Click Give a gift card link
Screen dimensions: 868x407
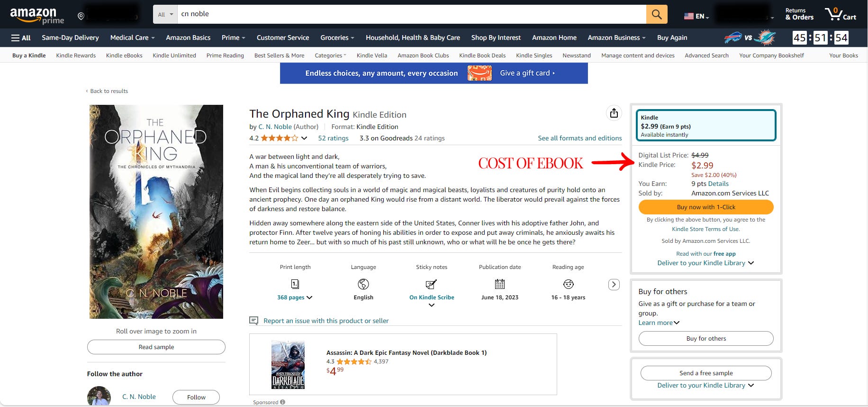[x=527, y=73]
